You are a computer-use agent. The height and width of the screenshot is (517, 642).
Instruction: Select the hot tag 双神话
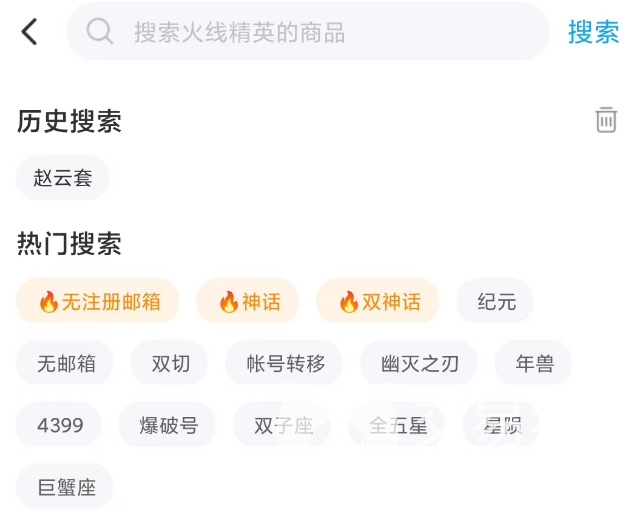(378, 302)
